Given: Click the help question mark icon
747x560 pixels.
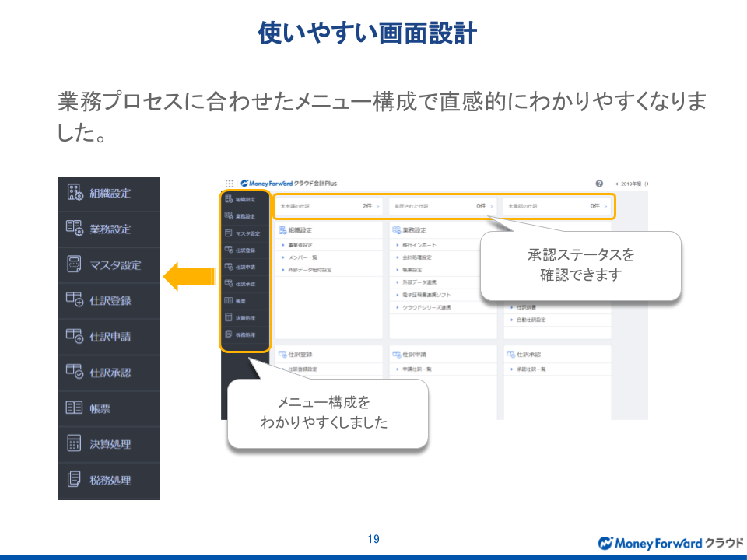Looking at the screenshot, I should [x=599, y=184].
